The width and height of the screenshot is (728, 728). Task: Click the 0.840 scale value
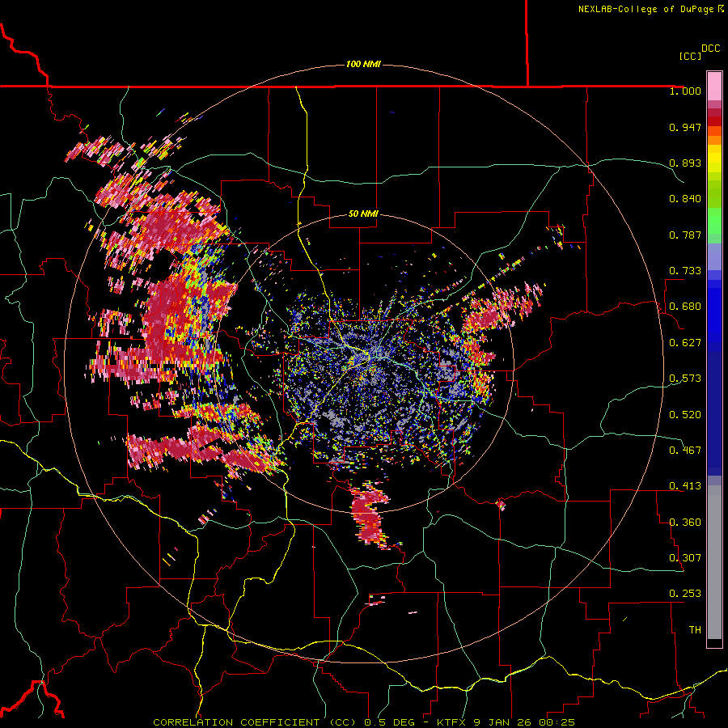coord(685,199)
